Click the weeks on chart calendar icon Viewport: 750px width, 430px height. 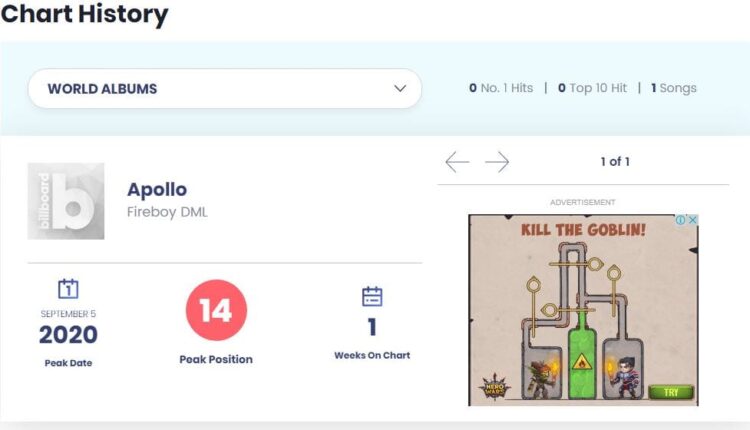coord(372,297)
